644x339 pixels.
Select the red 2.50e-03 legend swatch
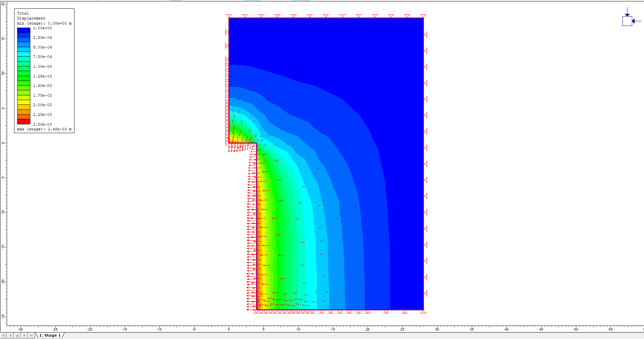23,122
